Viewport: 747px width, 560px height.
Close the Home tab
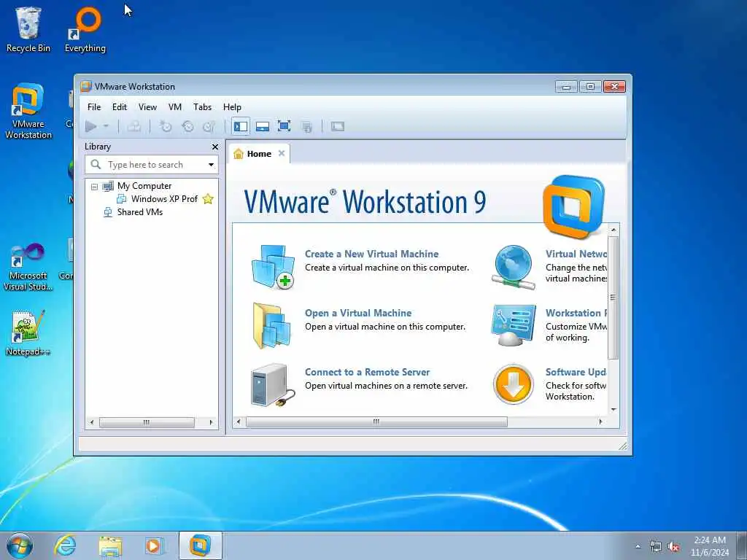point(282,153)
